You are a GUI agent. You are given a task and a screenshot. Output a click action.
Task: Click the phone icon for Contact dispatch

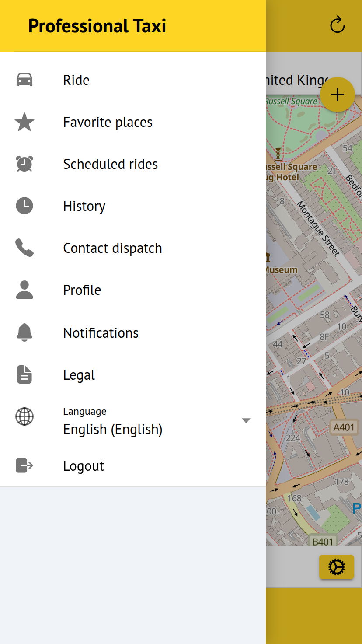point(24,248)
